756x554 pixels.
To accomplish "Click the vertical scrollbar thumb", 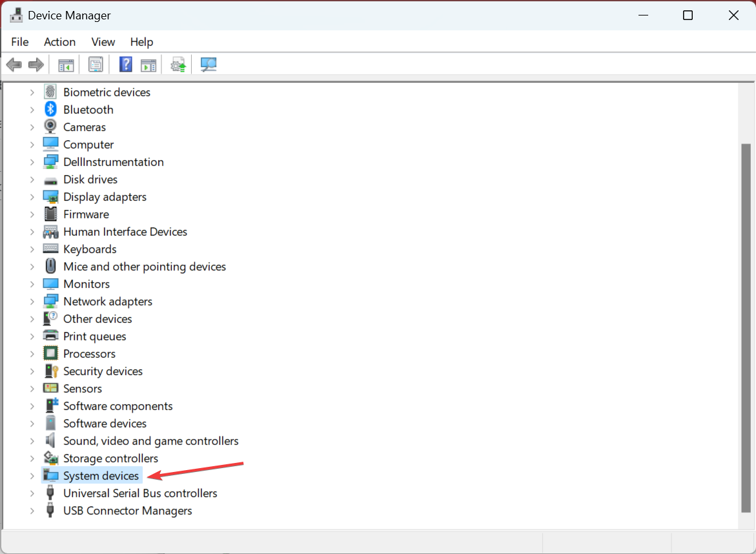I will point(746,328).
